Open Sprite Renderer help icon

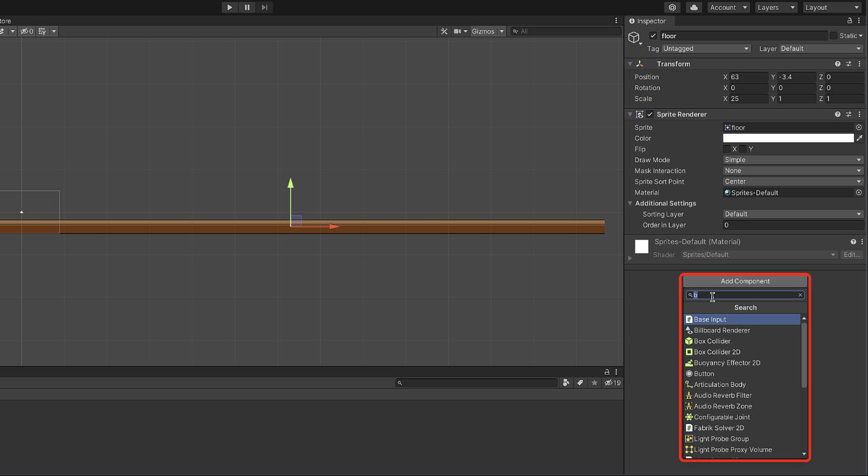pos(837,115)
